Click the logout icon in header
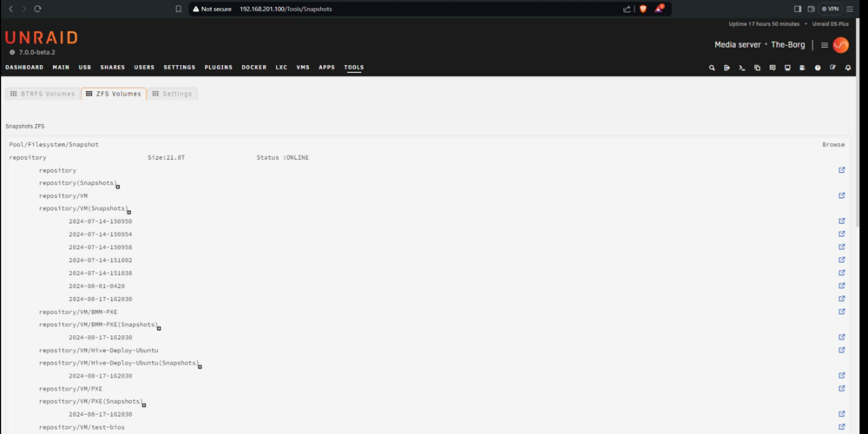This screenshot has height=434, width=868. pyautogui.click(x=727, y=68)
